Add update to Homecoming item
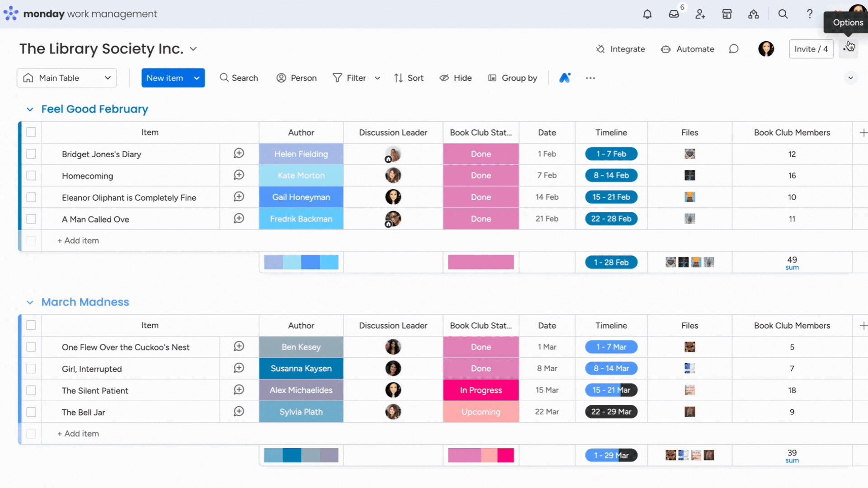The image size is (868, 488). (239, 175)
